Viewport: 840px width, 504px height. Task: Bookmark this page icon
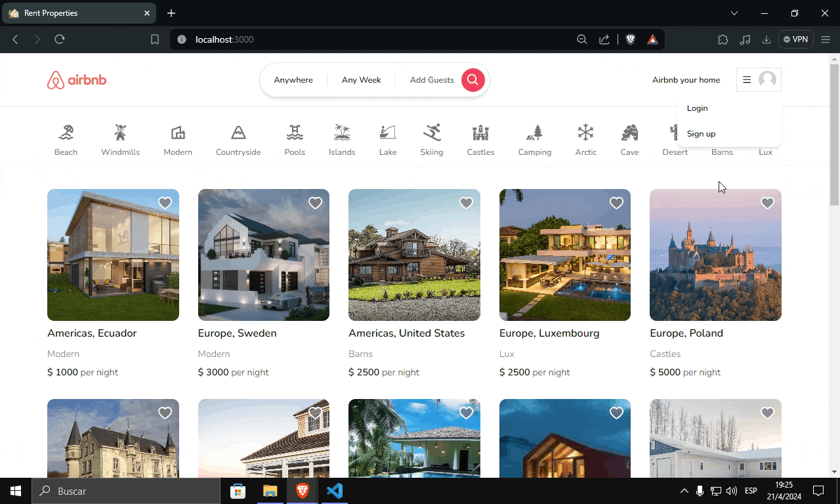pos(155,39)
